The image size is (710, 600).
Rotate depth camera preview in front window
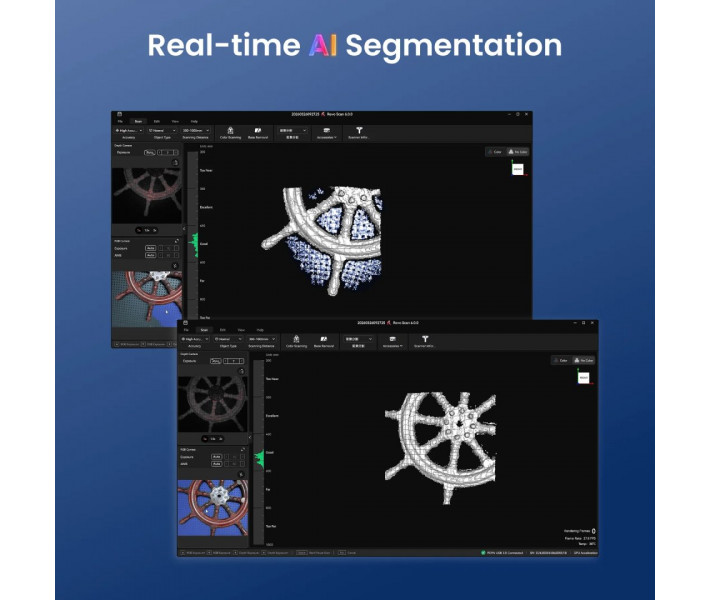[x=241, y=371]
